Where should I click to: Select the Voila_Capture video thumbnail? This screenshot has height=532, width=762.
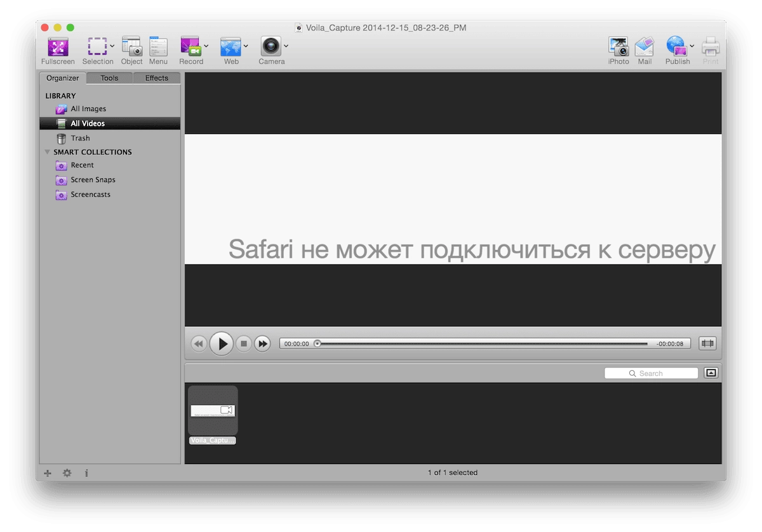pyautogui.click(x=213, y=410)
